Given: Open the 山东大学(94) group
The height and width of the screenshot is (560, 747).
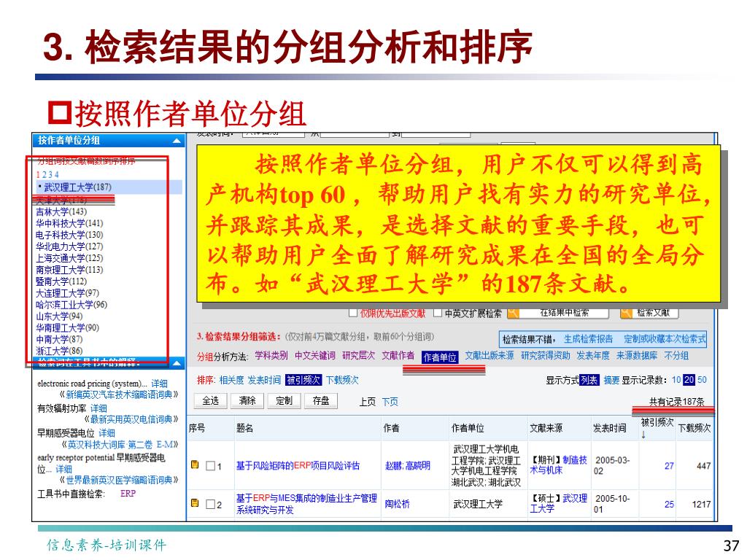Looking at the screenshot, I should tap(59, 316).
